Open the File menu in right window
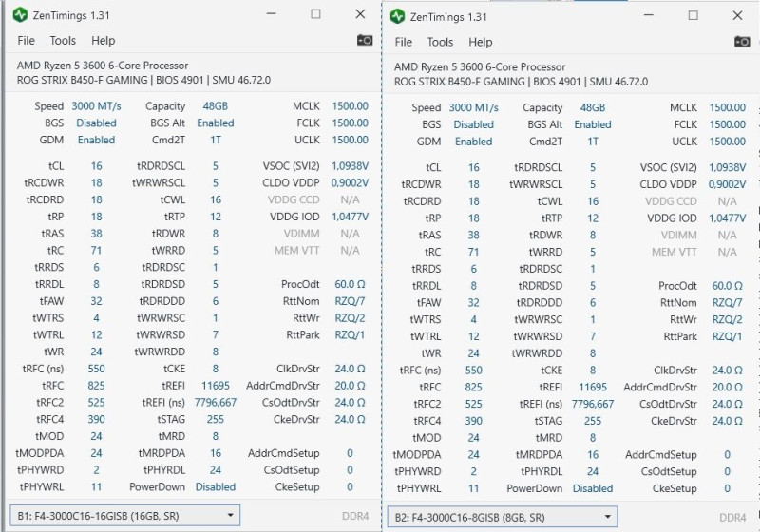Image resolution: width=760 pixels, height=532 pixels. [x=403, y=42]
